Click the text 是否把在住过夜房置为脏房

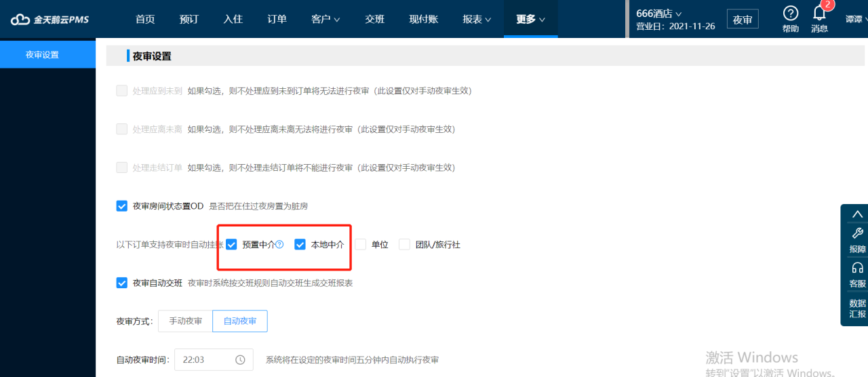[x=258, y=206]
